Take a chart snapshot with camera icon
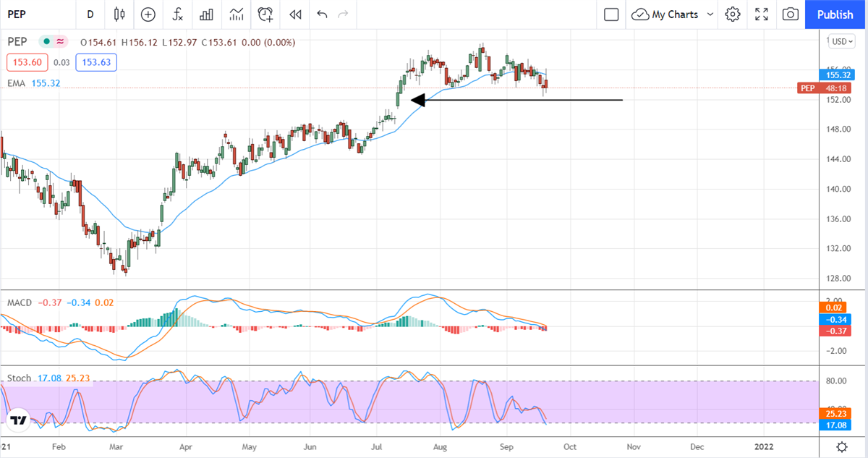 [x=791, y=14]
